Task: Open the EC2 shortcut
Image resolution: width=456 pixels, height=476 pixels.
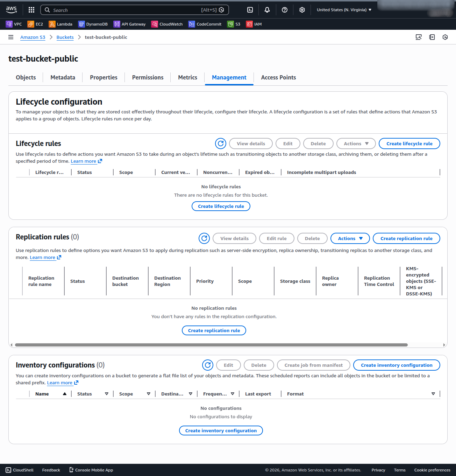Action: tap(35, 24)
